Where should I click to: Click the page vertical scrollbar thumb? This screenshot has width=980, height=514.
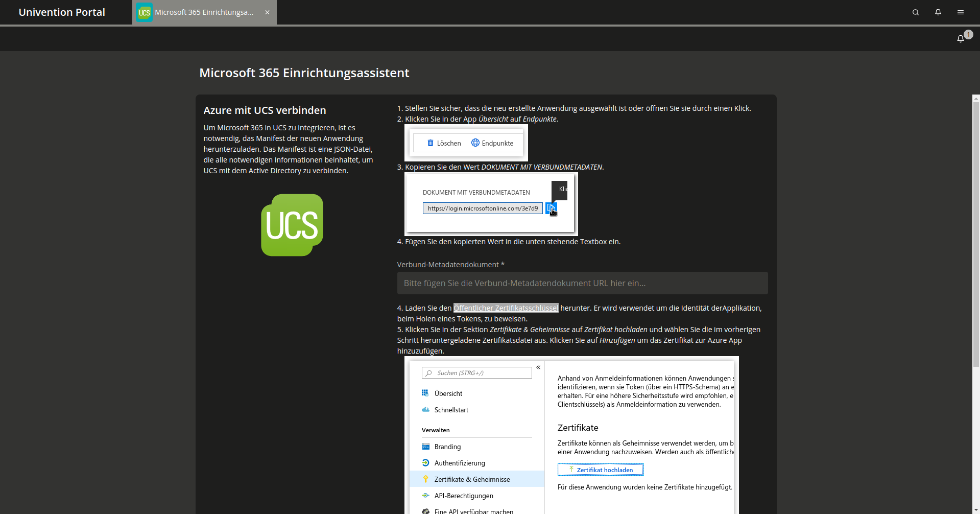(976, 234)
